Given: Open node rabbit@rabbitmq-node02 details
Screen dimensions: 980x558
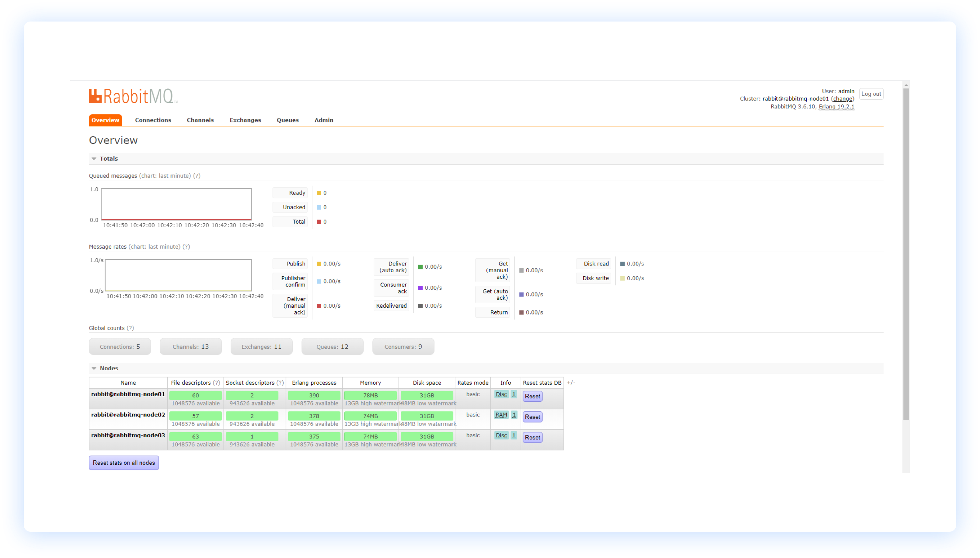Looking at the screenshot, I should click(128, 415).
